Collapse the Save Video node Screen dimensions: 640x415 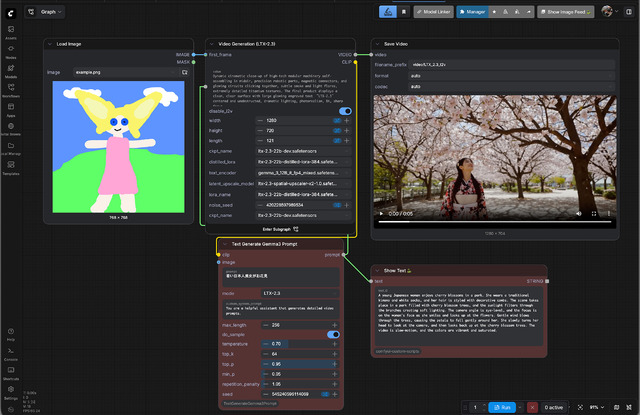(378, 44)
